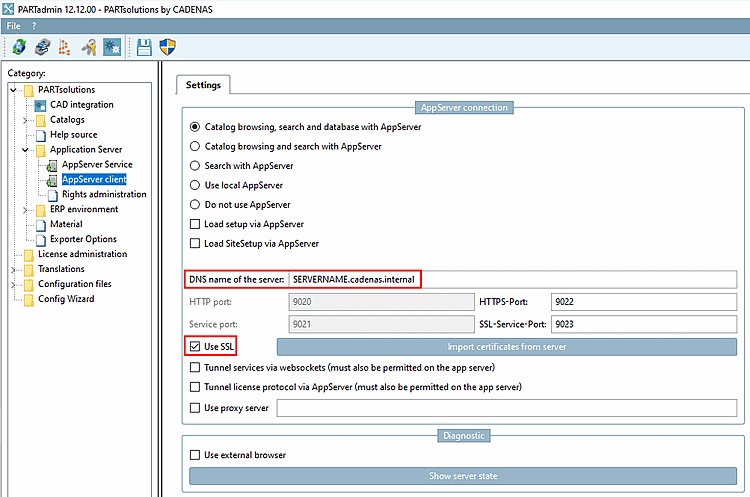Click the License administration folder icon
750x497 pixels.
(29, 254)
